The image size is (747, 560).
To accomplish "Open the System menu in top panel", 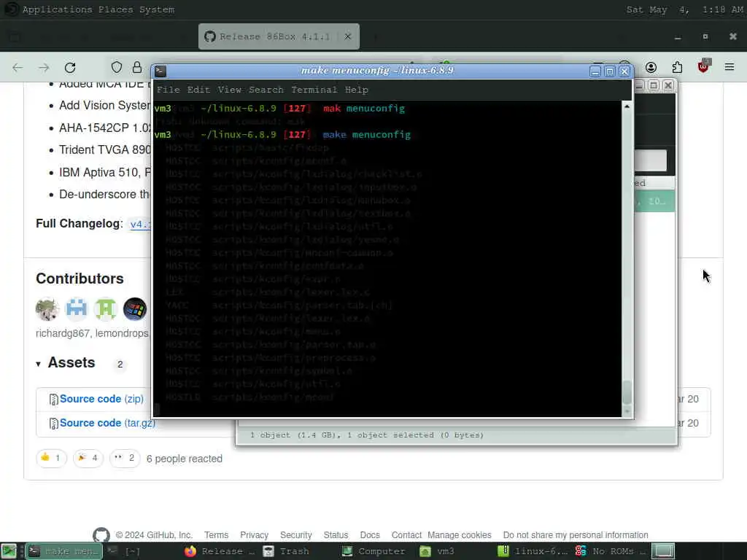I will (157, 9).
